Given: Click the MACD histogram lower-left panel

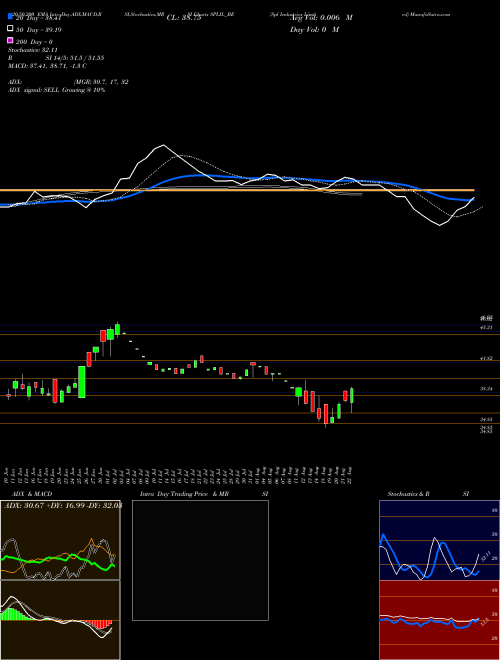Looking at the screenshot, I should coord(60,620).
